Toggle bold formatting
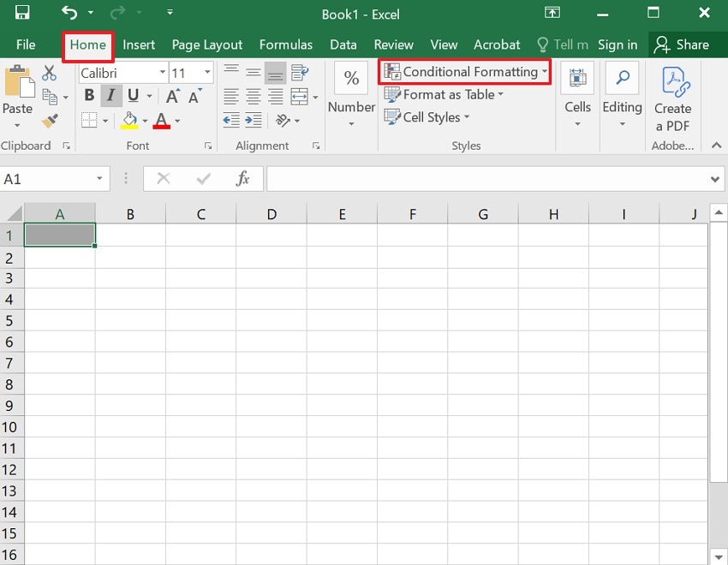728x565 pixels. tap(88, 95)
